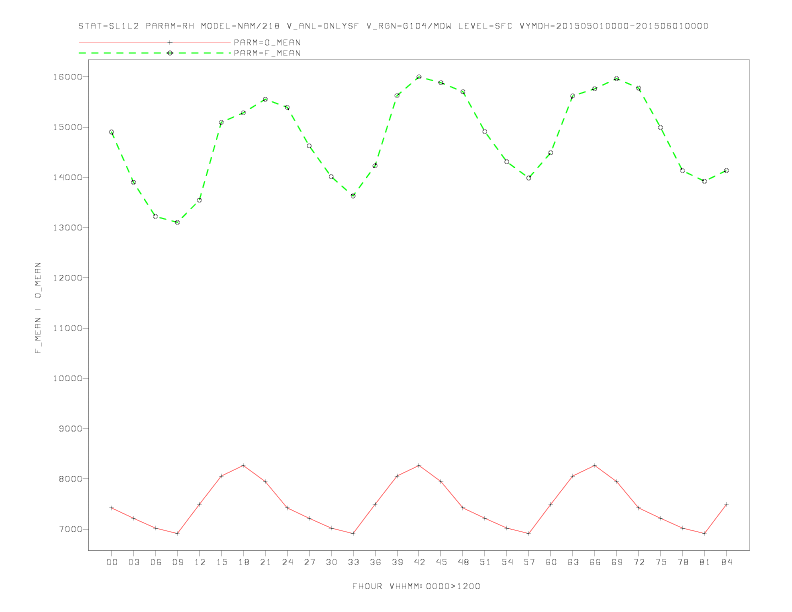Click the green F_MEAN data point at hour 21
This screenshot has width=792, height=612.
tap(265, 99)
